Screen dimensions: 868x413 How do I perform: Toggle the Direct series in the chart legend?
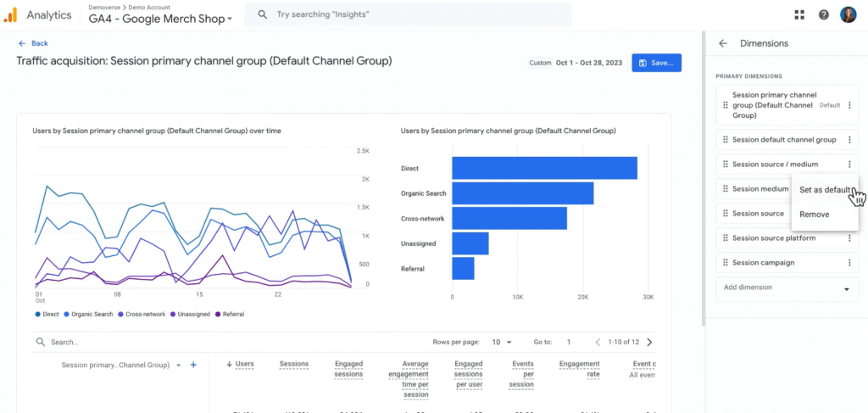pyautogui.click(x=47, y=314)
